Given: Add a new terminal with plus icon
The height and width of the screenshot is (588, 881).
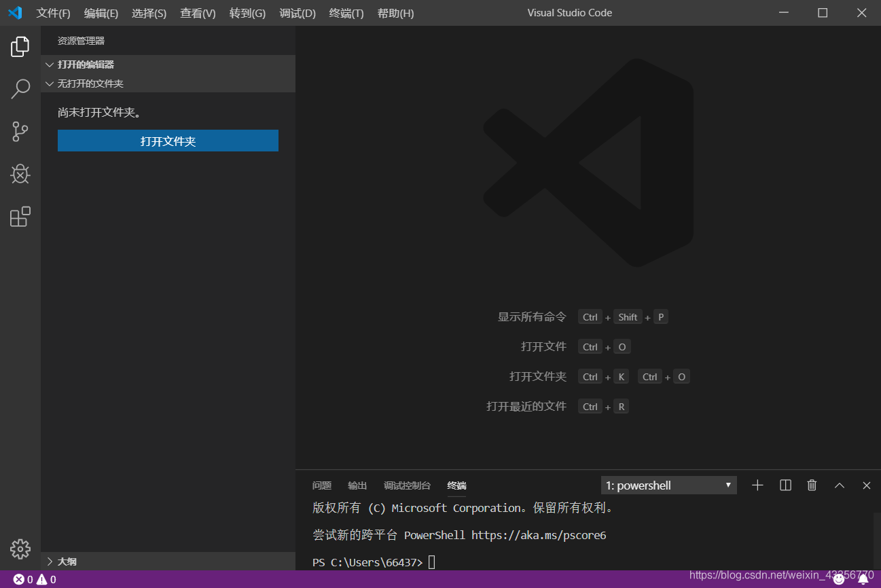Looking at the screenshot, I should (758, 485).
